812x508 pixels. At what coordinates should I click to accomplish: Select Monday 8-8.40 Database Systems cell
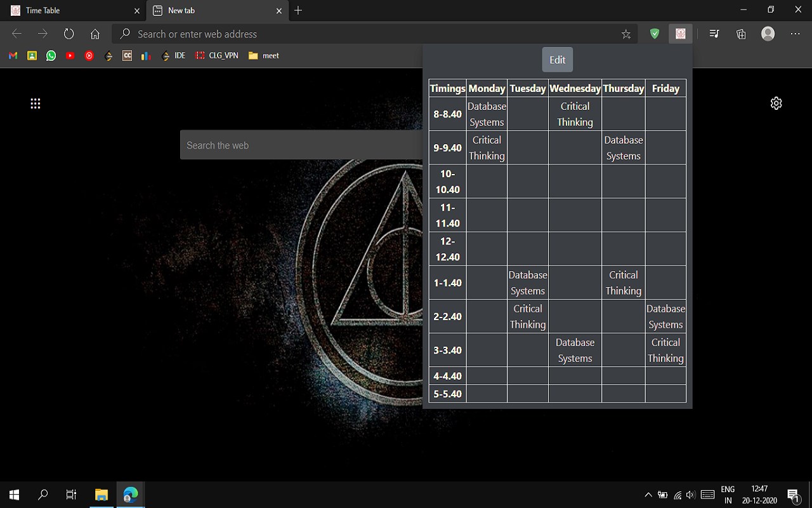coord(487,114)
